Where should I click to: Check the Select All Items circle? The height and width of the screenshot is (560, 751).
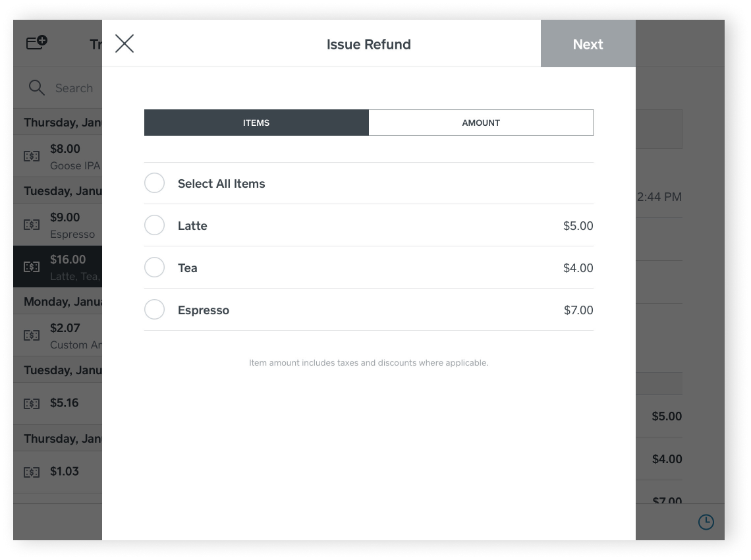coord(154,183)
